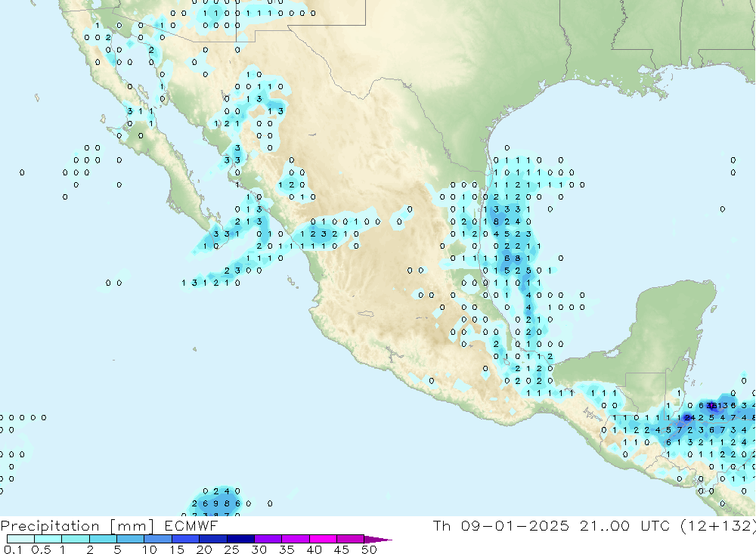Pick the magenta 45–50 mm legend swatch
The width and height of the screenshot is (756, 554).
pyautogui.click(x=350, y=540)
